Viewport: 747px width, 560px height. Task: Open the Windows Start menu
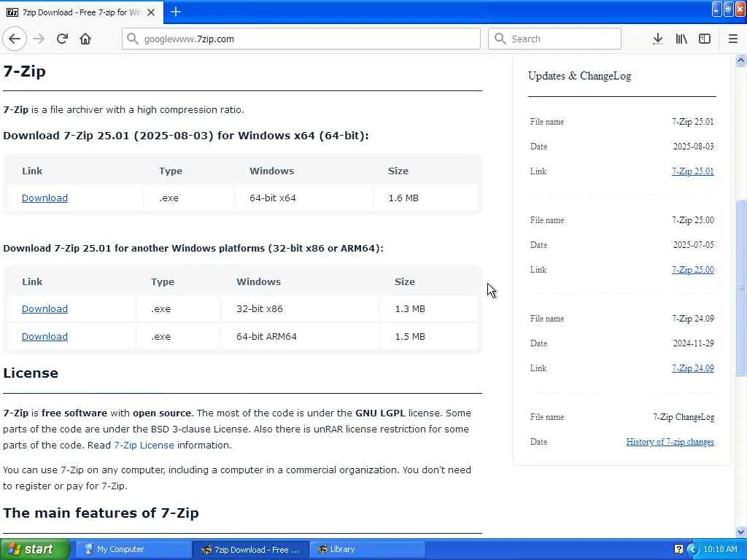click(35, 550)
